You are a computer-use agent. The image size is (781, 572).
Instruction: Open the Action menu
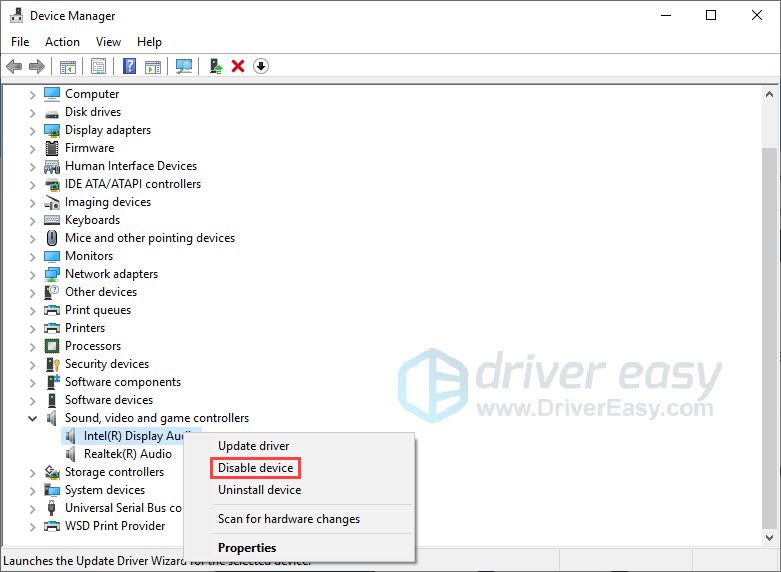pos(62,42)
